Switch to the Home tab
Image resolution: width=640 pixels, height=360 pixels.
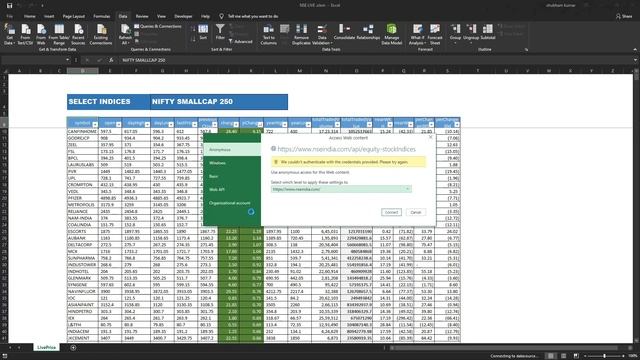coord(29,16)
